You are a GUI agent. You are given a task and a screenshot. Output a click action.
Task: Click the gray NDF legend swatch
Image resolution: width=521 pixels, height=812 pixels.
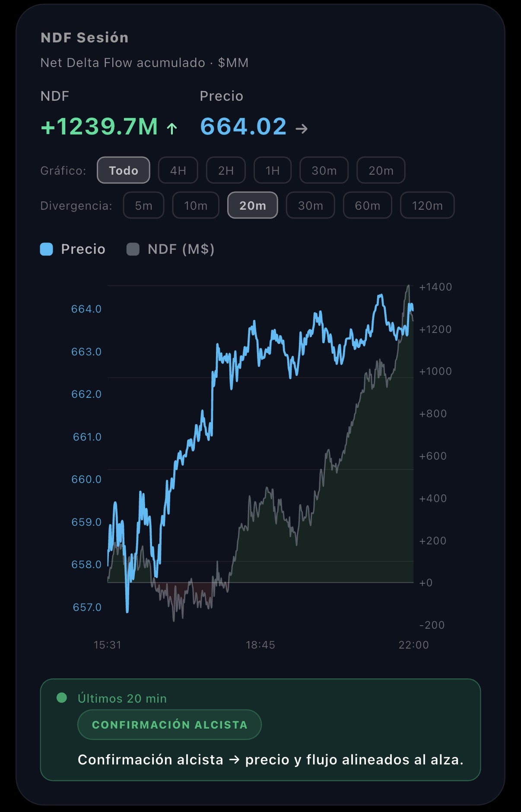133,249
